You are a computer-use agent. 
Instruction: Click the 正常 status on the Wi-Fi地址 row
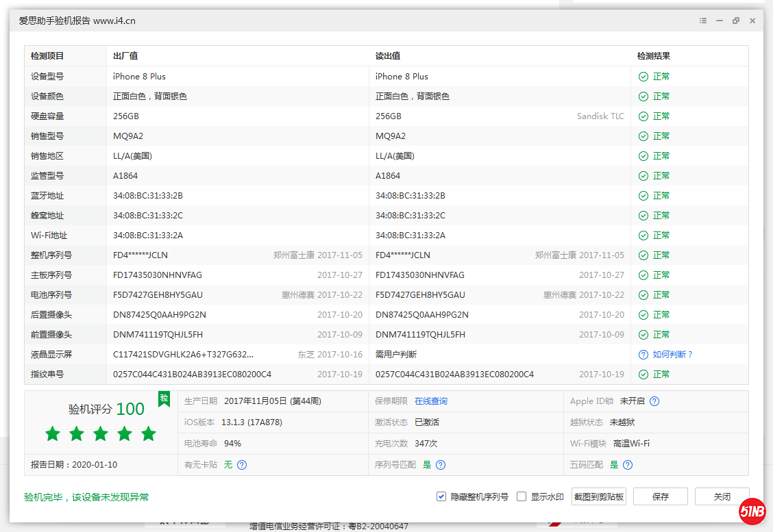tap(660, 235)
